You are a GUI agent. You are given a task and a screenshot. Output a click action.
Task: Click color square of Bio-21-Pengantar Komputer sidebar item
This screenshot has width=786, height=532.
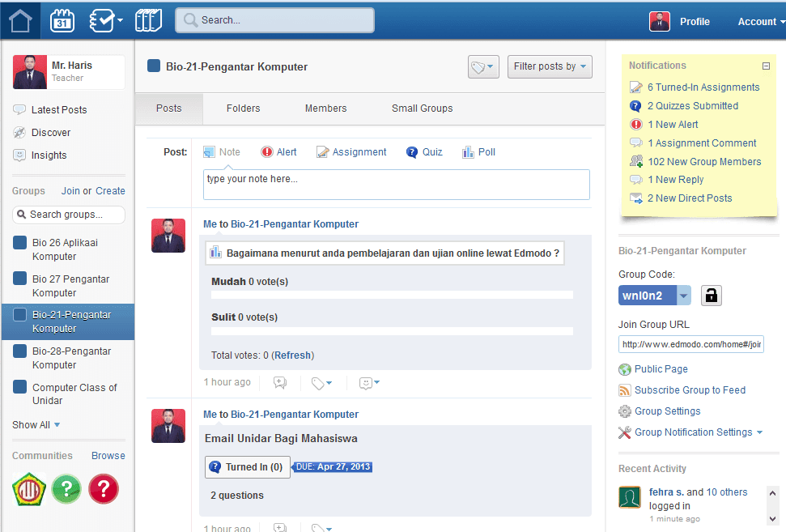pyautogui.click(x=19, y=314)
